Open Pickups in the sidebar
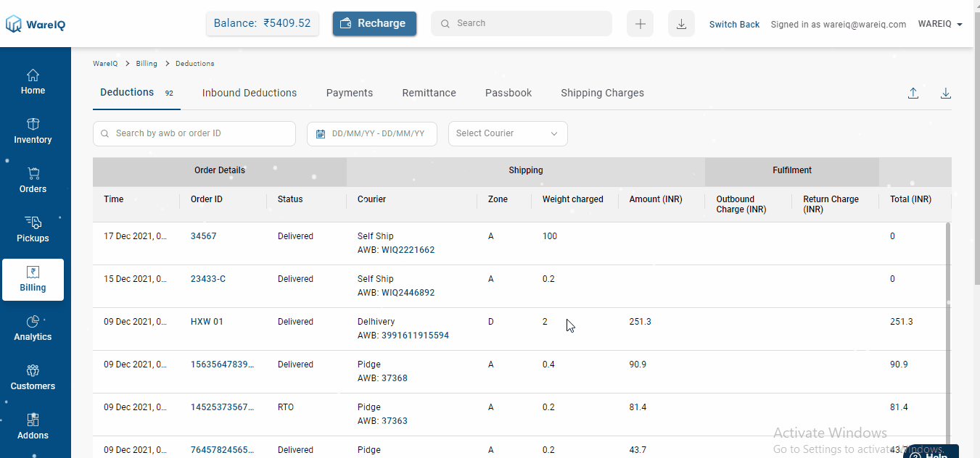This screenshot has height=458, width=980. pos(33,230)
